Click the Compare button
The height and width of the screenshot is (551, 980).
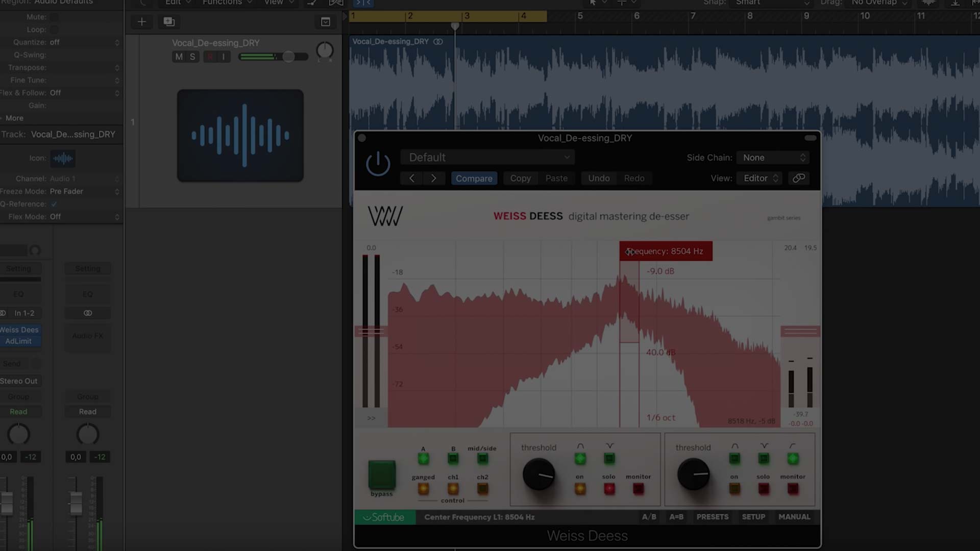(x=474, y=179)
